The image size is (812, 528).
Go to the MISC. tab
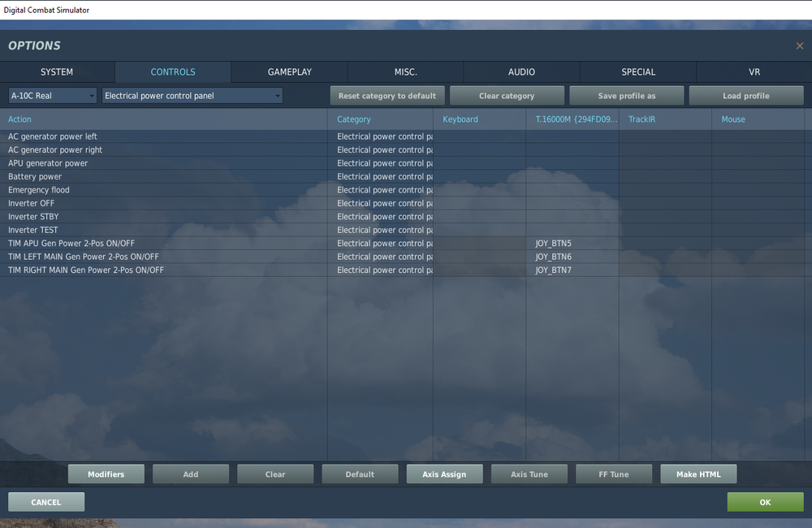405,72
